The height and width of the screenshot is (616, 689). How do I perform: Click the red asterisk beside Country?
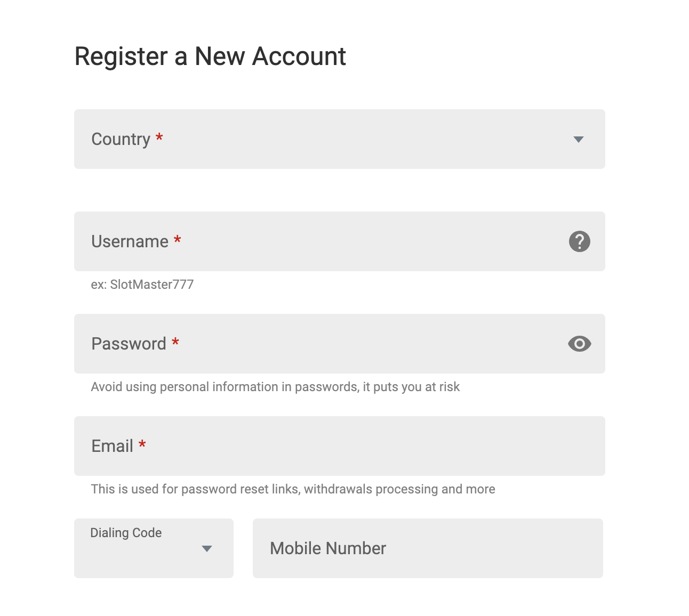[x=159, y=137]
